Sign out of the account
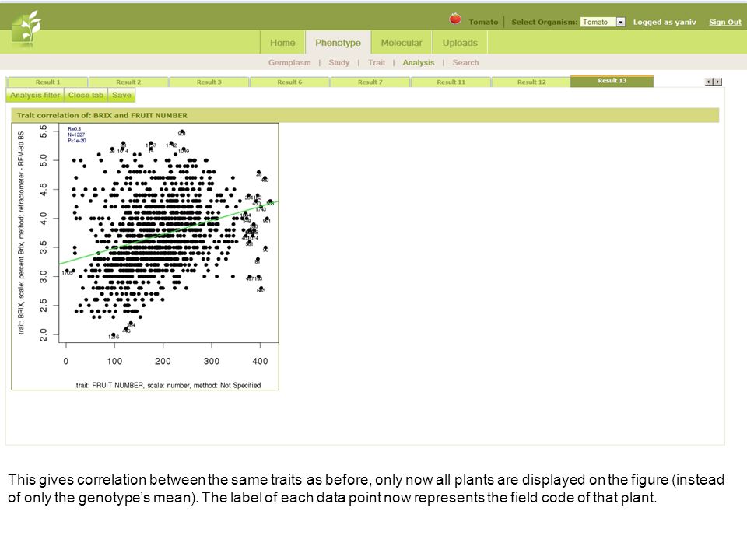The image size is (747, 560). (724, 22)
